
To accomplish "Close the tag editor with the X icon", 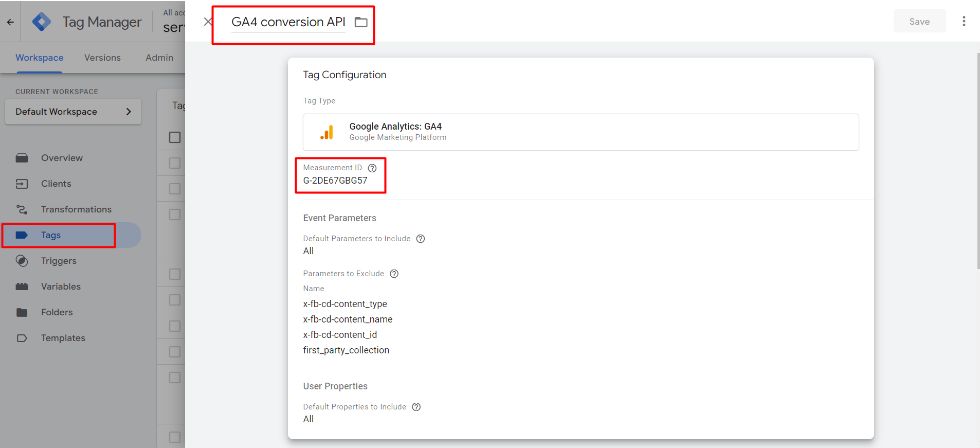I will point(208,22).
